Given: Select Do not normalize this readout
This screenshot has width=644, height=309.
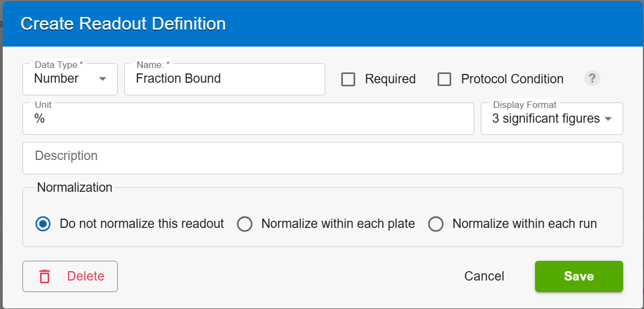Looking at the screenshot, I should (43, 224).
